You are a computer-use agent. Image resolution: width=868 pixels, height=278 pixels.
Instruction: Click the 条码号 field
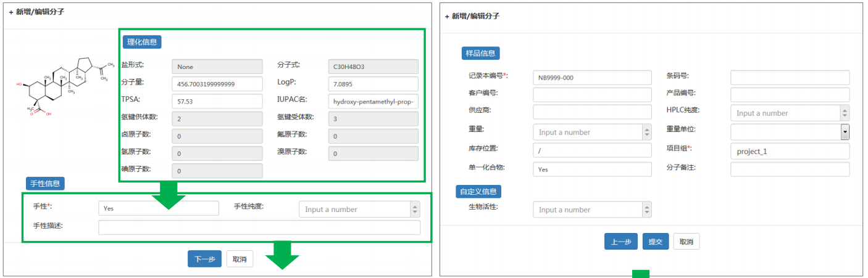click(x=790, y=77)
